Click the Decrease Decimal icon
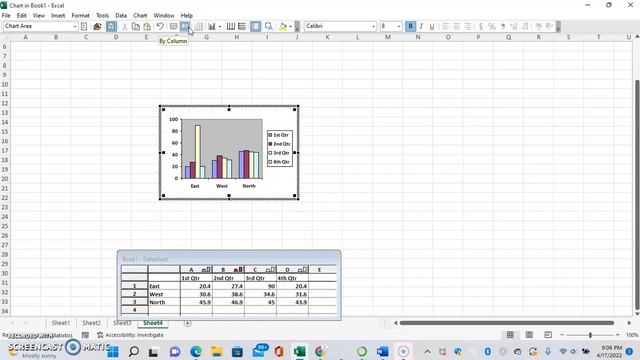Image resolution: width=640 pixels, height=360 pixels. pyautogui.click(x=525, y=26)
